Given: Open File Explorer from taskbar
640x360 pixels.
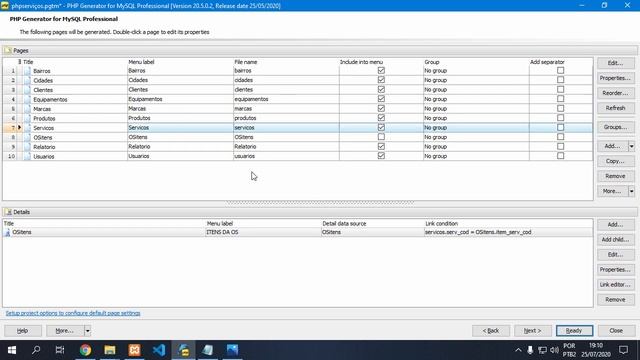Looking at the screenshot, I should (110, 350).
